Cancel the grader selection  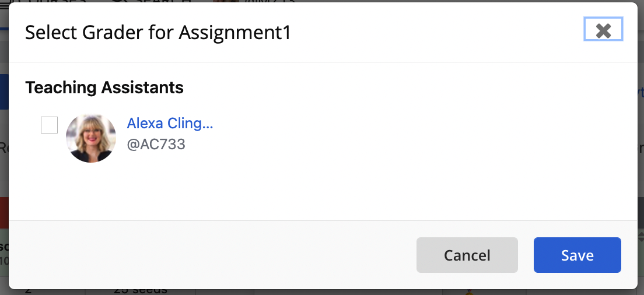467,255
